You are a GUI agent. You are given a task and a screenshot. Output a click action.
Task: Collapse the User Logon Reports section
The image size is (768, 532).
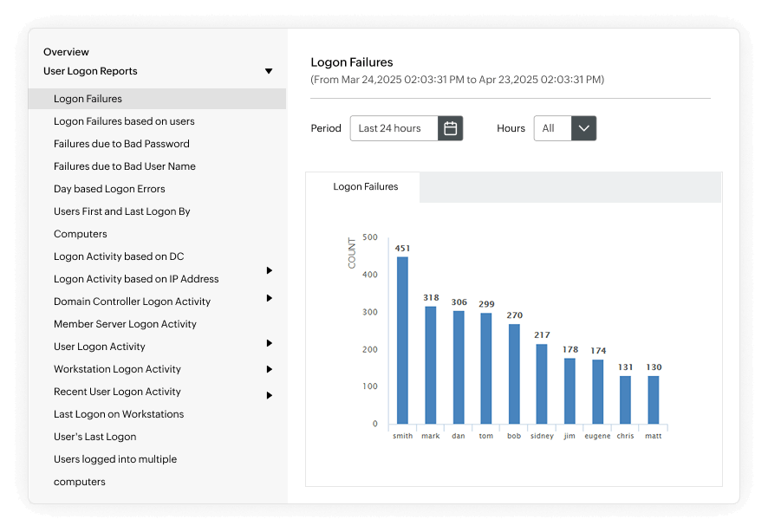tap(269, 71)
